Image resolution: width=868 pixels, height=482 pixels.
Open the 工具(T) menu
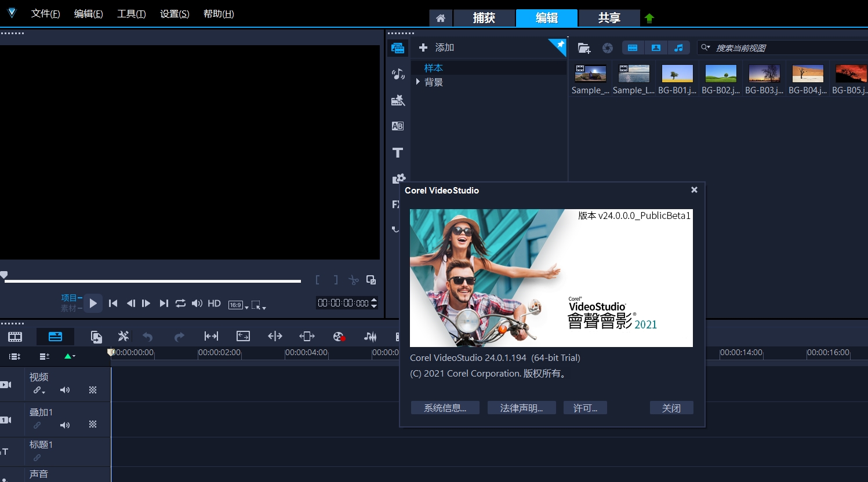tap(131, 14)
